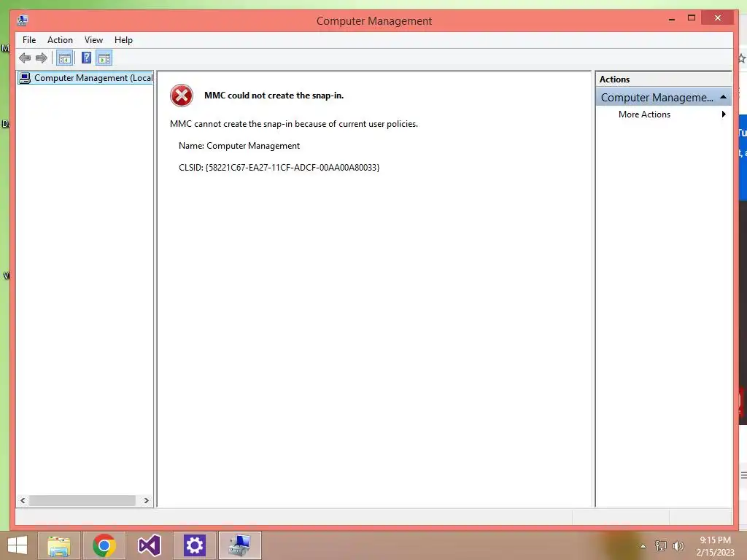Expand the More Actions submenu arrow
Viewport: 747px width, 560px height.
pyautogui.click(x=724, y=114)
